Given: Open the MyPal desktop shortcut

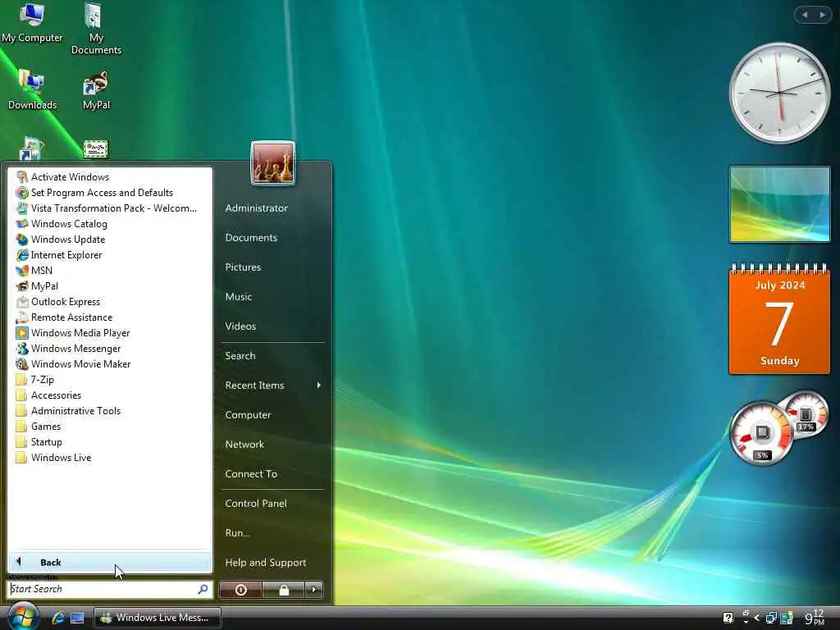Looking at the screenshot, I should pyautogui.click(x=97, y=90).
